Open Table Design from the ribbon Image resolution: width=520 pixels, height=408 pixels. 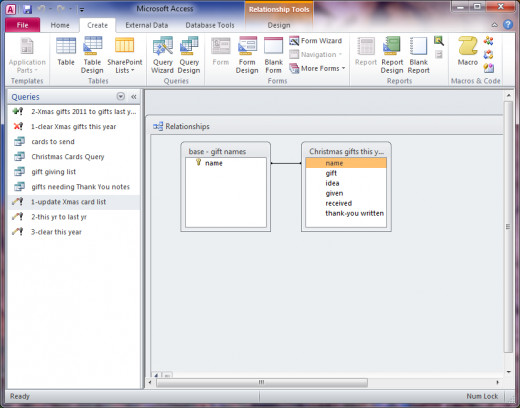click(x=92, y=55)
